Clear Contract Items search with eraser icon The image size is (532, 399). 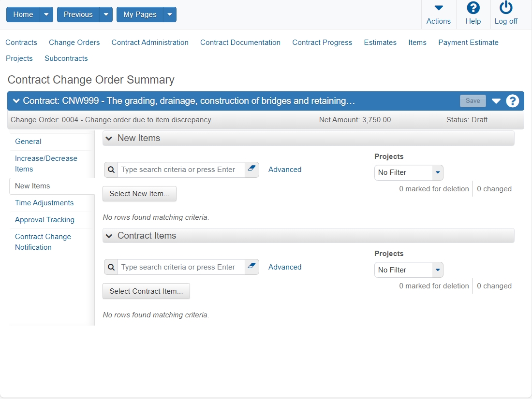(x=251, y=266)
